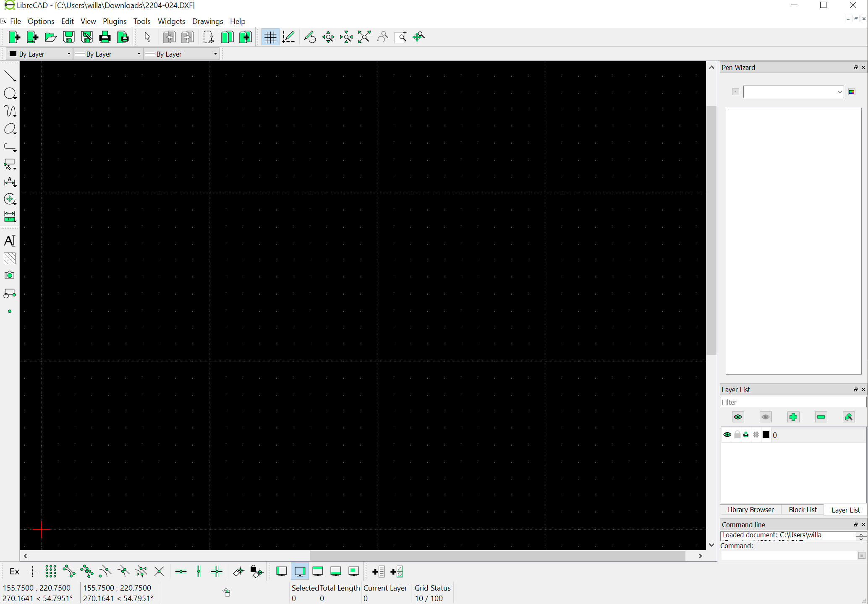Open the Info measuring tools

(x=10, y=217)
